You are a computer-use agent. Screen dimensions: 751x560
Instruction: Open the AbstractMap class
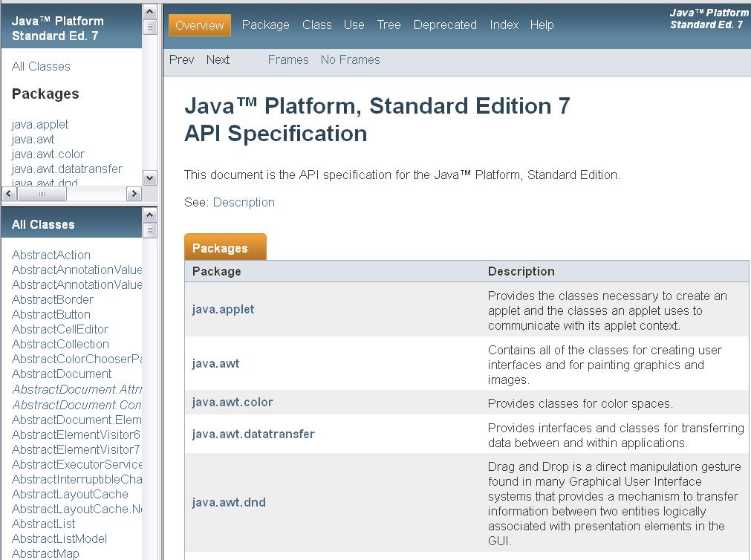45,553
